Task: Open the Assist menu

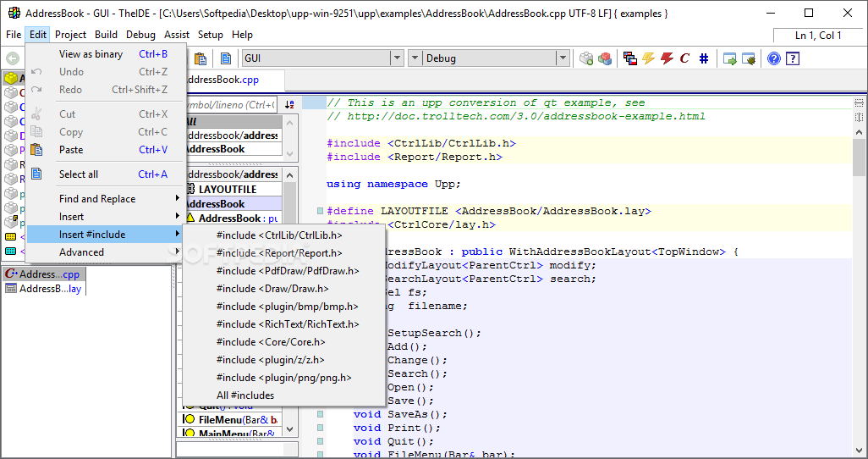Action: click(x=177, y=35)
